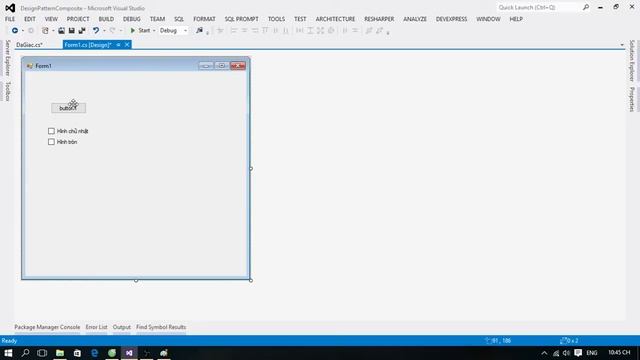Image resolution: width=640 pixels, height=360 pixels.
Task: Open the FILE menu
Action: [x=10, y=19]
